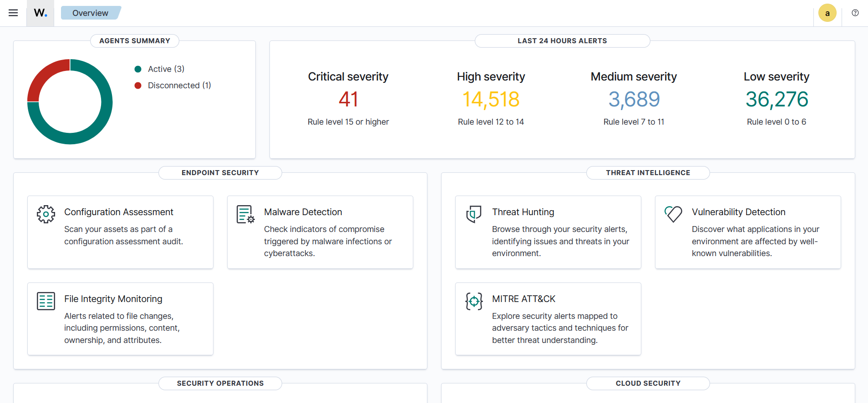This screenshot has height=403, width=868.
Task: Click the Wazuh W logo
Action: tap(41, 13)
